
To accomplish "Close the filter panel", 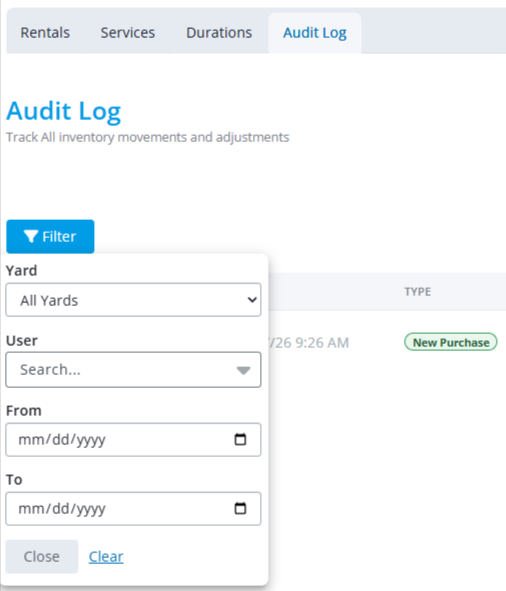I will (x=42, y=556).
